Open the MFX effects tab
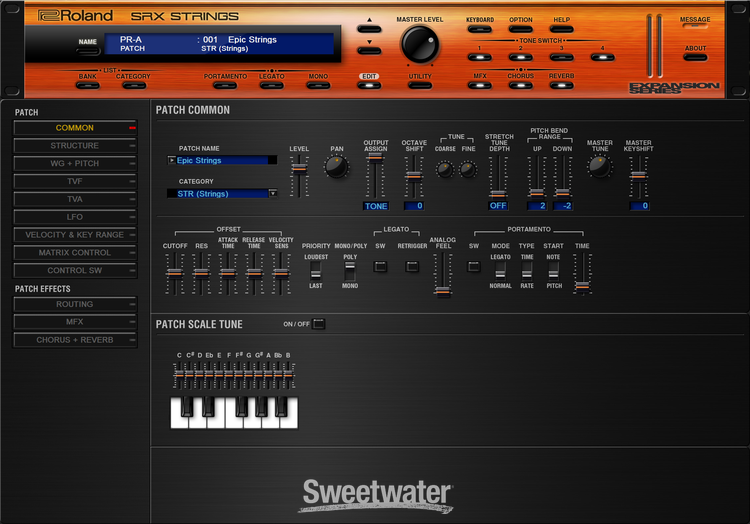Screen dimensions: 750x524 75,322
